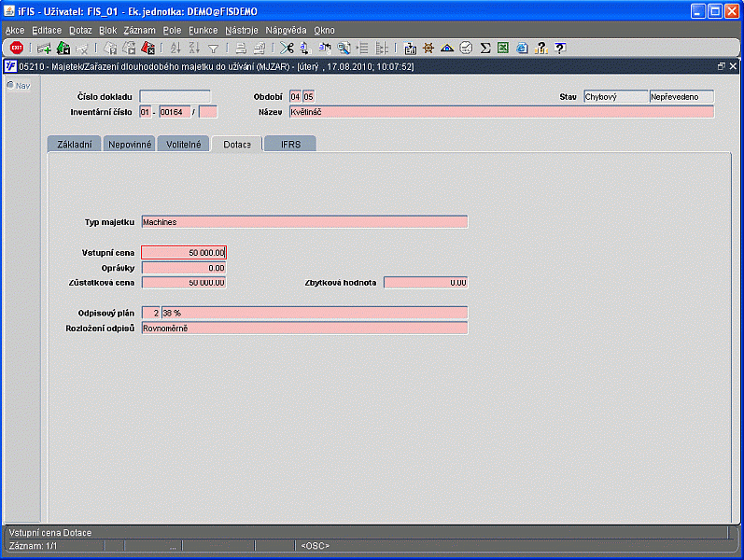The image size is (744, 560).
Task: Click the Zbytková hodnota field
Action: click(426, 283)
